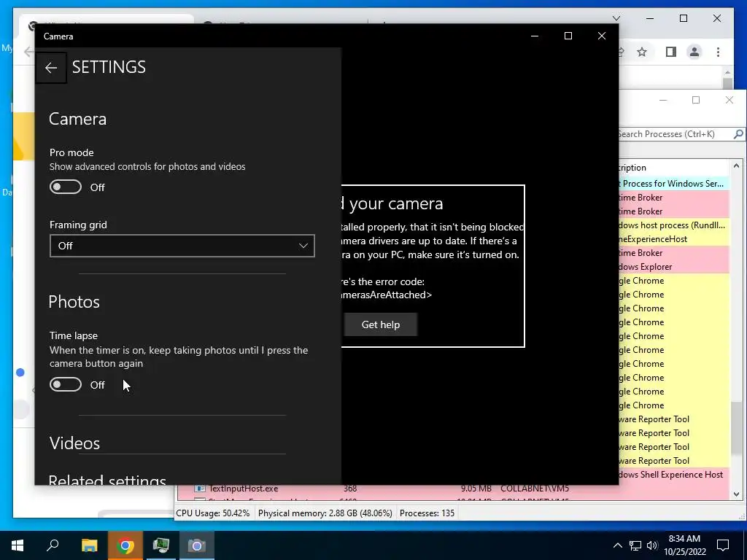Open Windows Start menu
Screen dimensions: 747x560
coord(18,545)
